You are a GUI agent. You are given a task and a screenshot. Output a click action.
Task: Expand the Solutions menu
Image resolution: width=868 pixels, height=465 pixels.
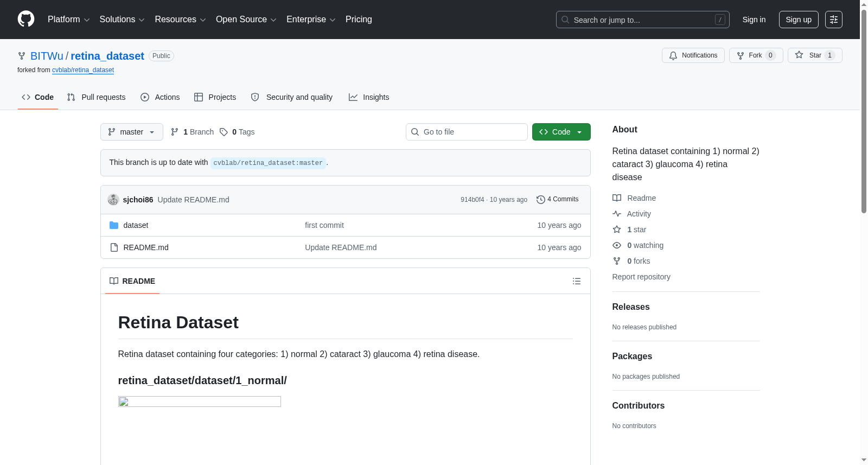[122, 20]
